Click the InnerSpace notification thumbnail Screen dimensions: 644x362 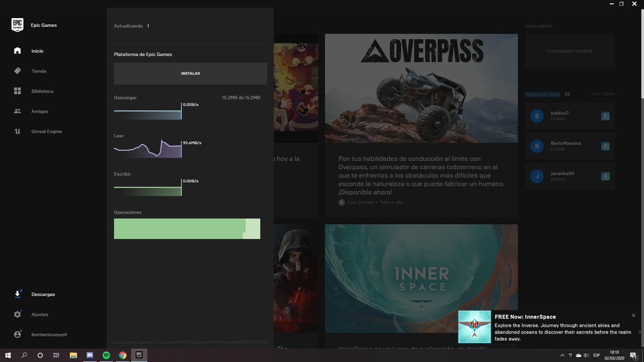(474, 327)
